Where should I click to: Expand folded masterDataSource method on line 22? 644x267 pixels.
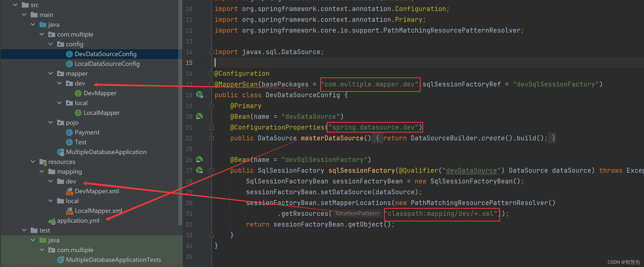211,138
